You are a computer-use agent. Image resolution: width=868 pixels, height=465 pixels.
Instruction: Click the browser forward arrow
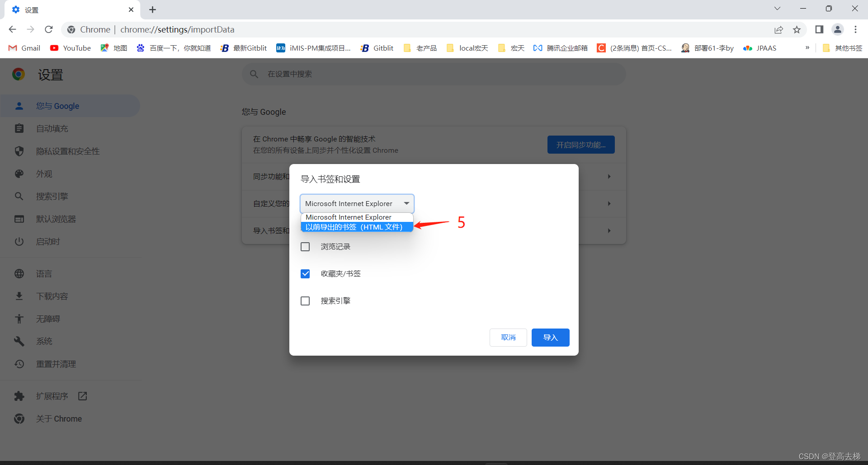(x=30, y=29)
